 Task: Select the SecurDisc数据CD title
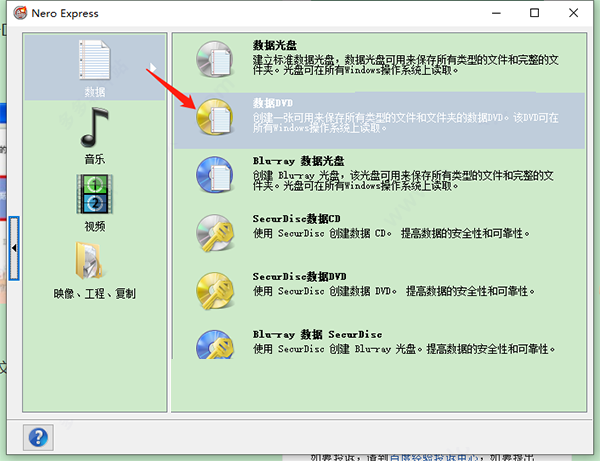[297, 219]
